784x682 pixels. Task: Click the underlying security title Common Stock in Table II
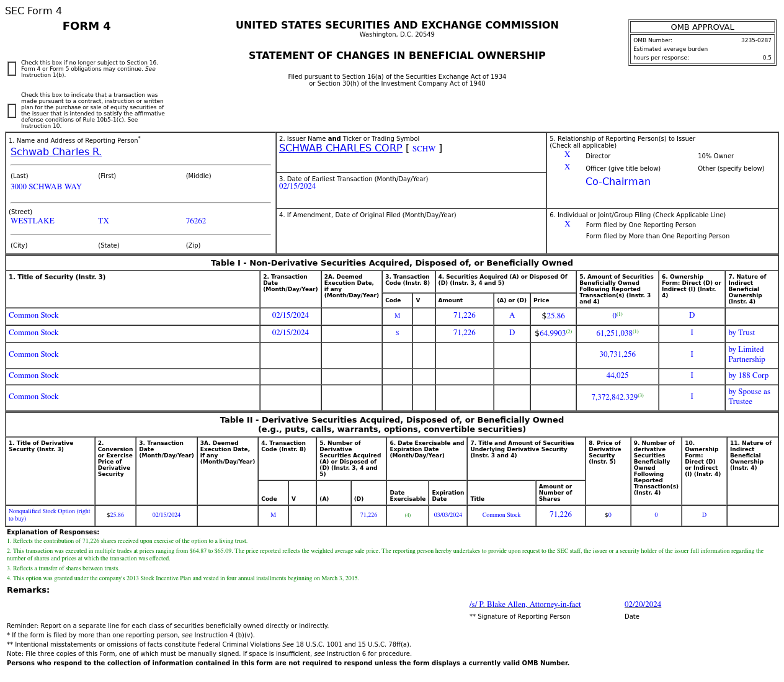click(x=501, y=515)
